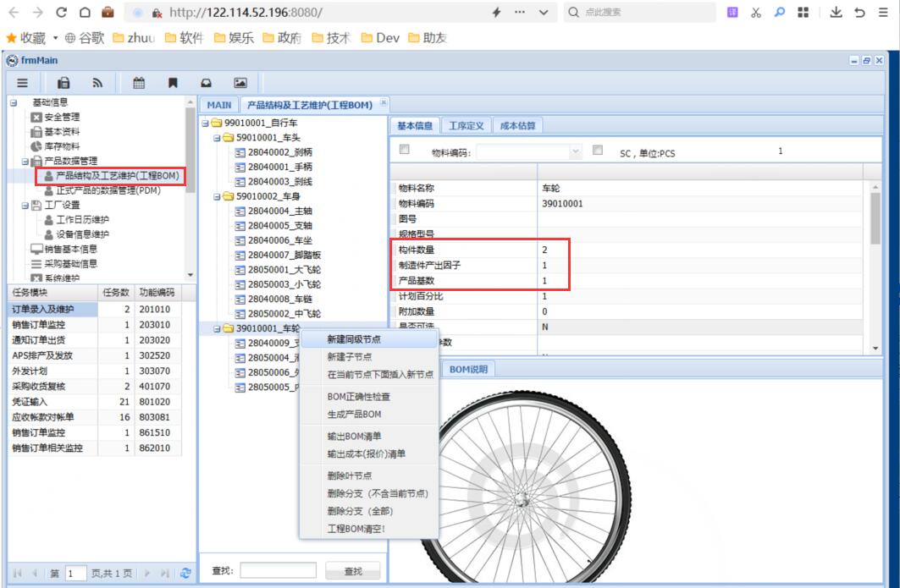Click the 查找 text input field

point(278,571)
